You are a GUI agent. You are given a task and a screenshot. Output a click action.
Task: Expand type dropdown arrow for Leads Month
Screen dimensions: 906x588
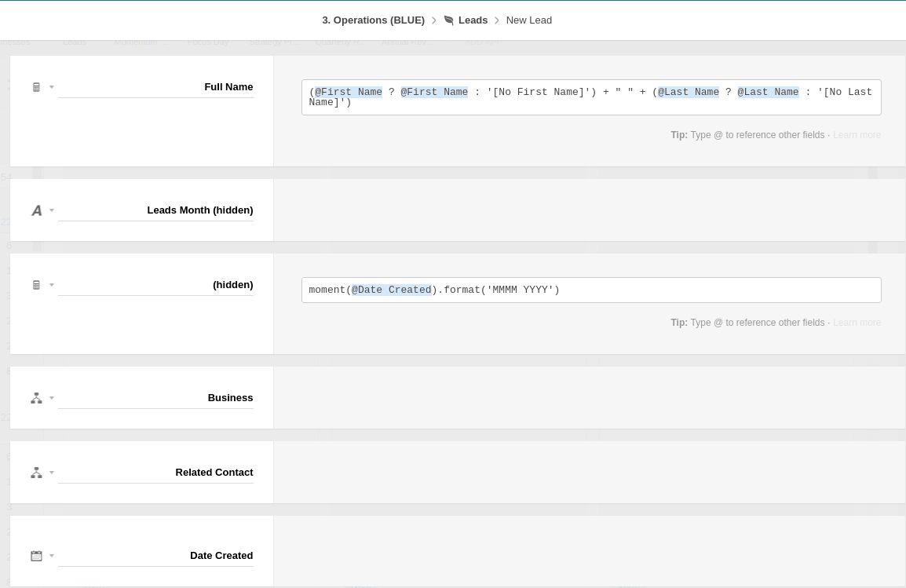[52, 210]
